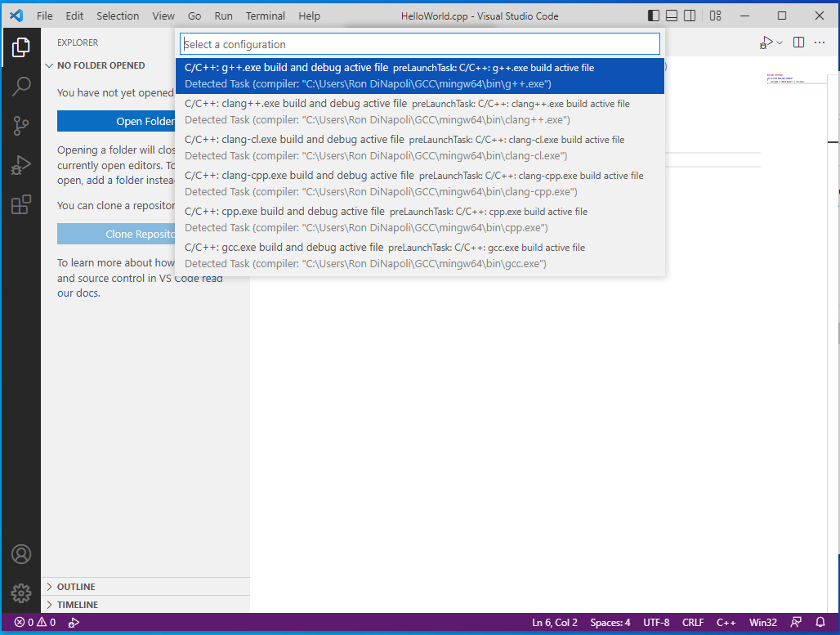Open the Terminal menu
The image size is (840, 635).
[266, 16]
